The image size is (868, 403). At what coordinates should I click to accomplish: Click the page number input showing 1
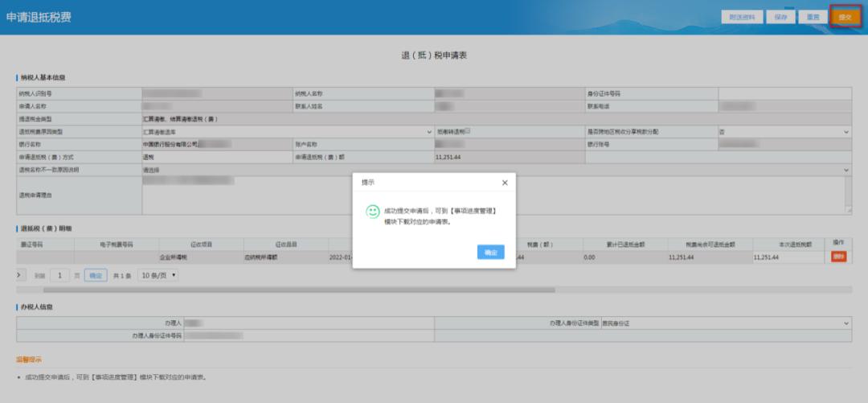(59, 275)
